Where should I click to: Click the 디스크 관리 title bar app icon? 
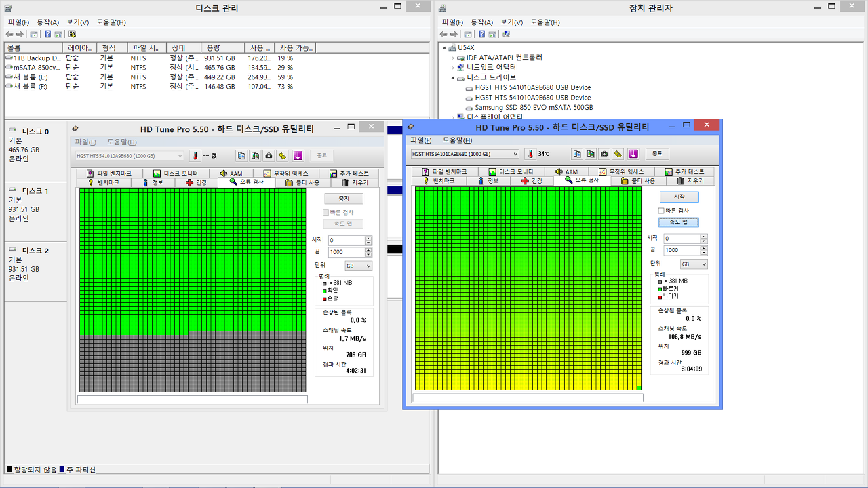point(8,8)
